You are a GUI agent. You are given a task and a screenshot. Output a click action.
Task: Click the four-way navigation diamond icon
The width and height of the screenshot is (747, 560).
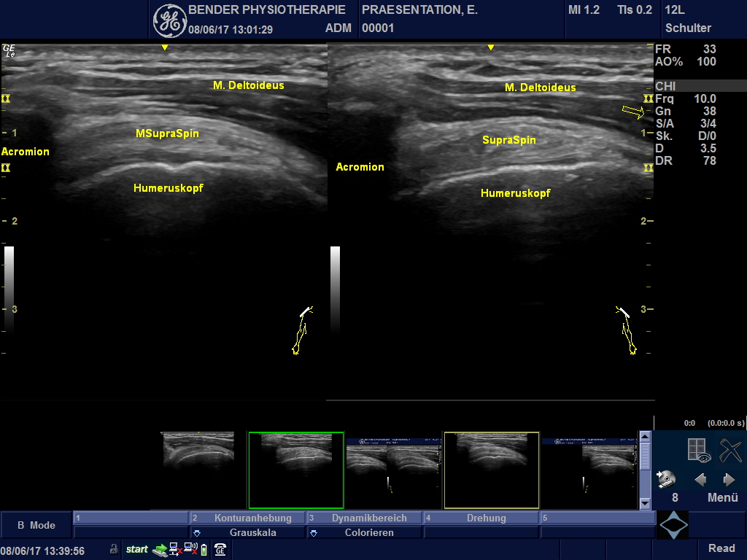coord(673,525)
